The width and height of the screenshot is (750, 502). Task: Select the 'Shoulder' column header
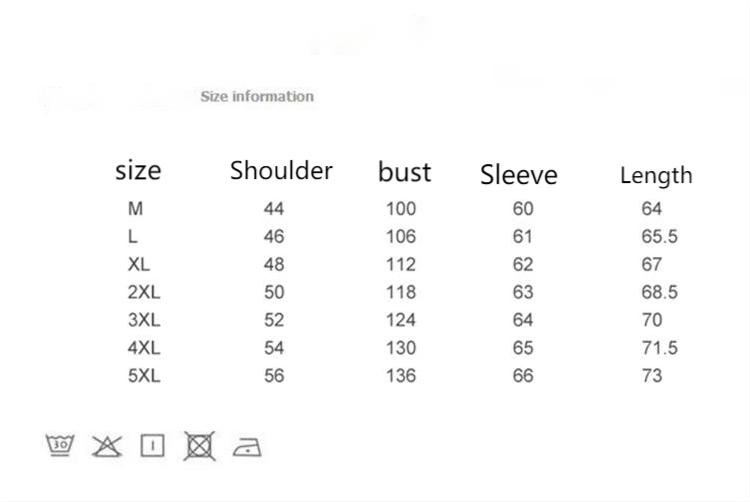point(281,170)
